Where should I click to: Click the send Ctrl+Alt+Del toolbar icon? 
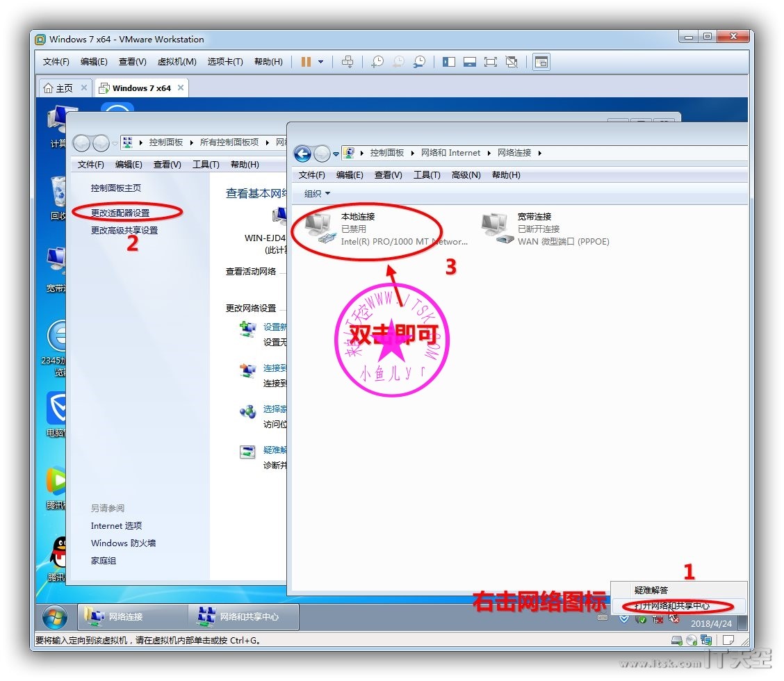[x=348, y=62]
